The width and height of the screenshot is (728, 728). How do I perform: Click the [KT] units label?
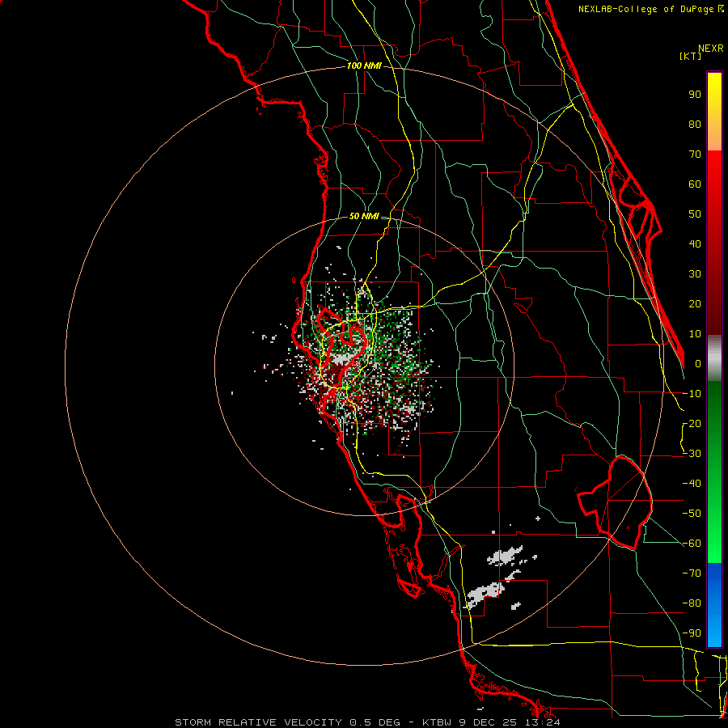coord(691,56)
